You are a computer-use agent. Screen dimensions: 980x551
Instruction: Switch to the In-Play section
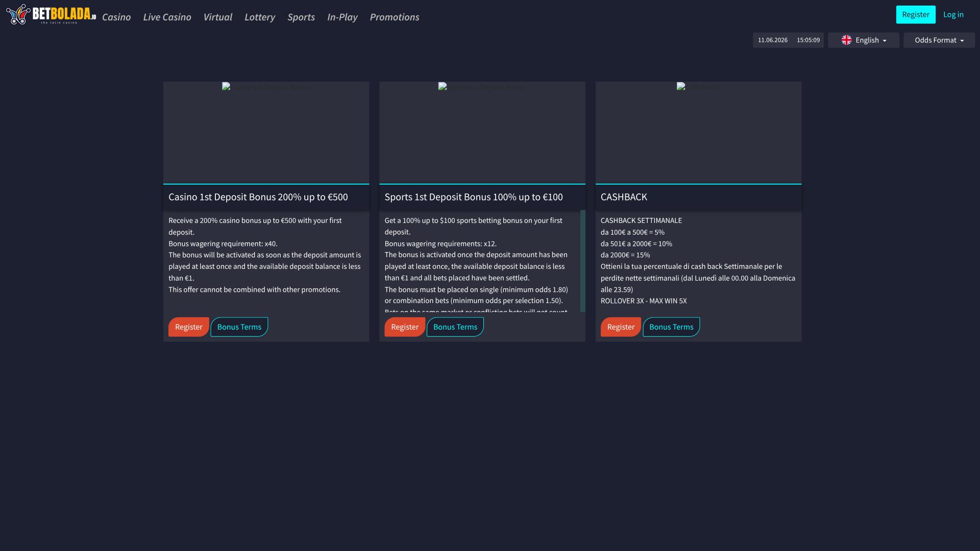[x=342, y=17]
